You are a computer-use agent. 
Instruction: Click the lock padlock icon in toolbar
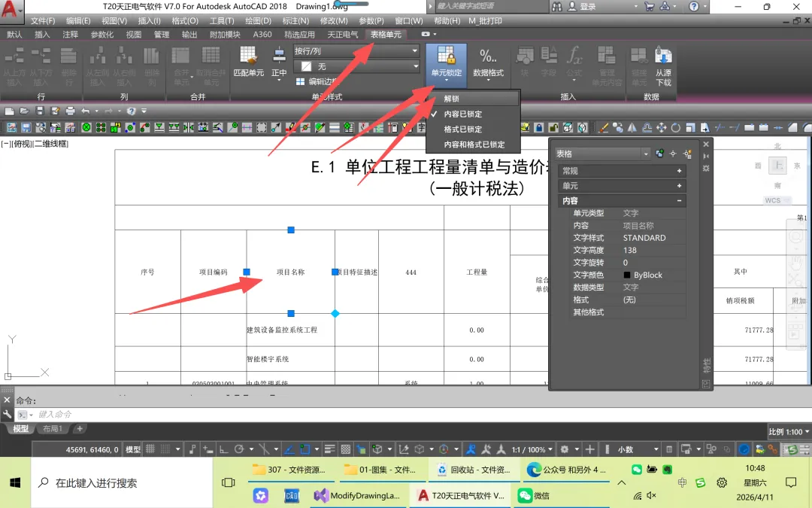539,127
